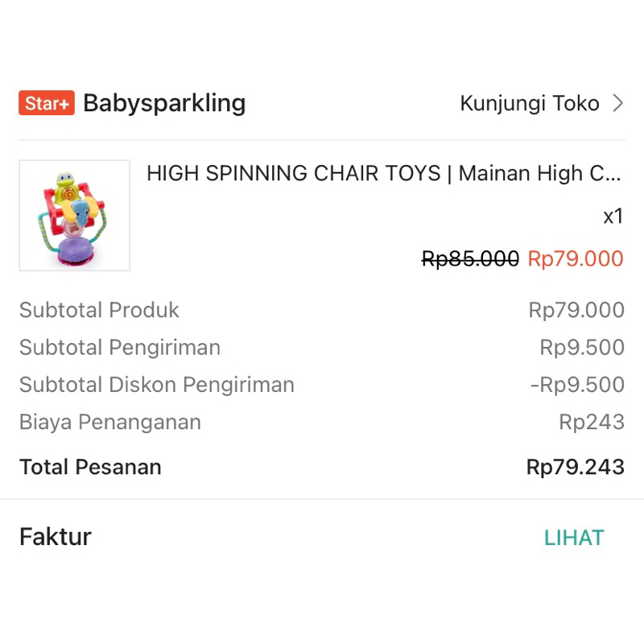Click the chevron arrow beside Kunjungi Toko
This screenshot has width=644, height=644.
[617, 104]
